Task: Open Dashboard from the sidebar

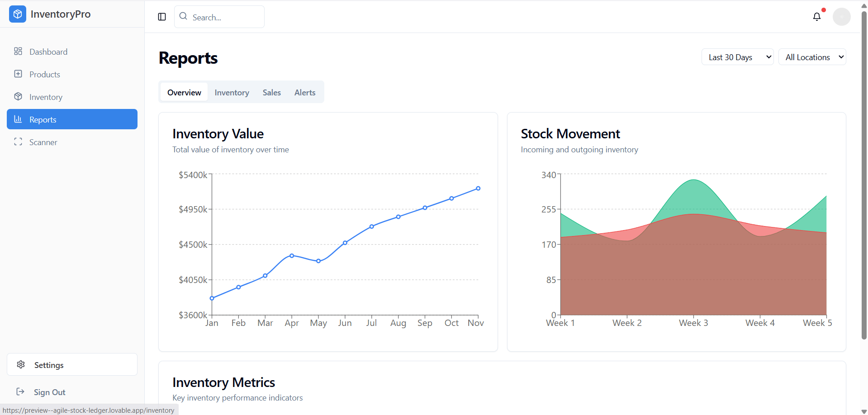Action: pyautogui.click(x=48, y=52)
